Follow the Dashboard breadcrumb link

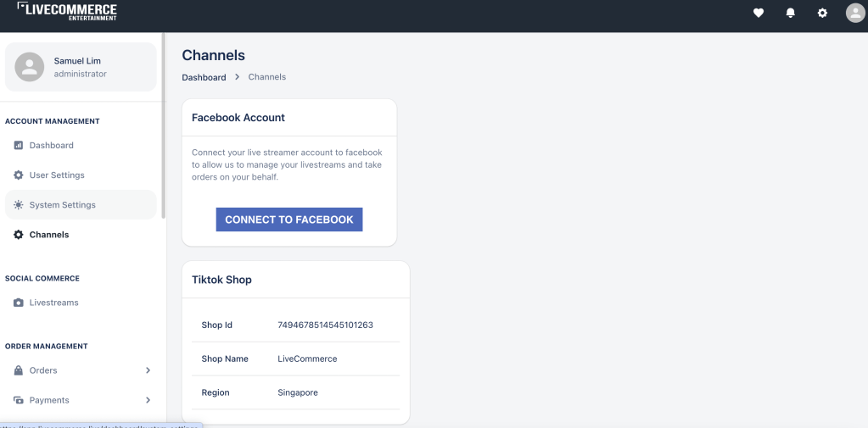204,77
